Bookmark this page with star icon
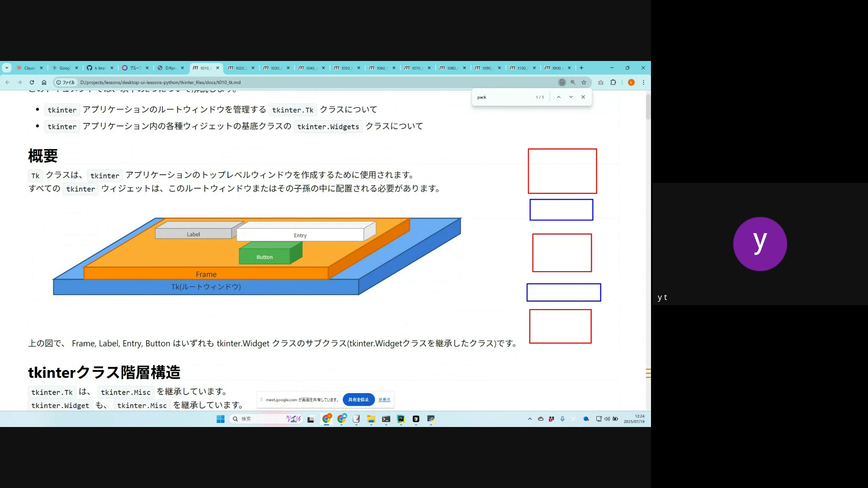This screenshot has height=488, width=868. (x=584, y=82)
